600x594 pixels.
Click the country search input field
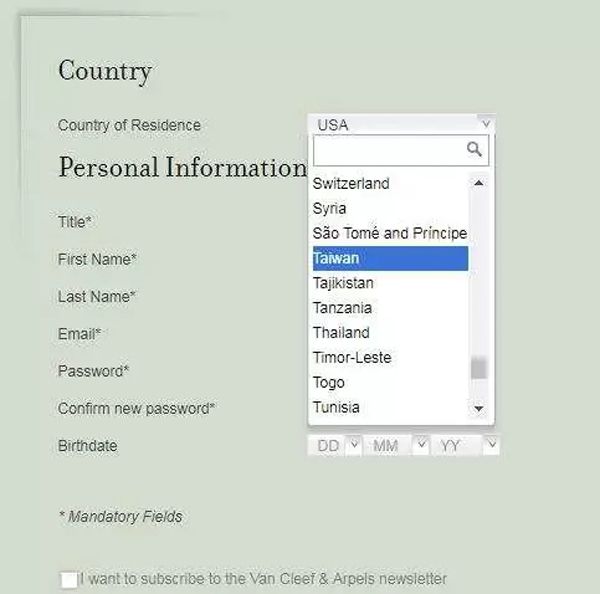point(388,150)
